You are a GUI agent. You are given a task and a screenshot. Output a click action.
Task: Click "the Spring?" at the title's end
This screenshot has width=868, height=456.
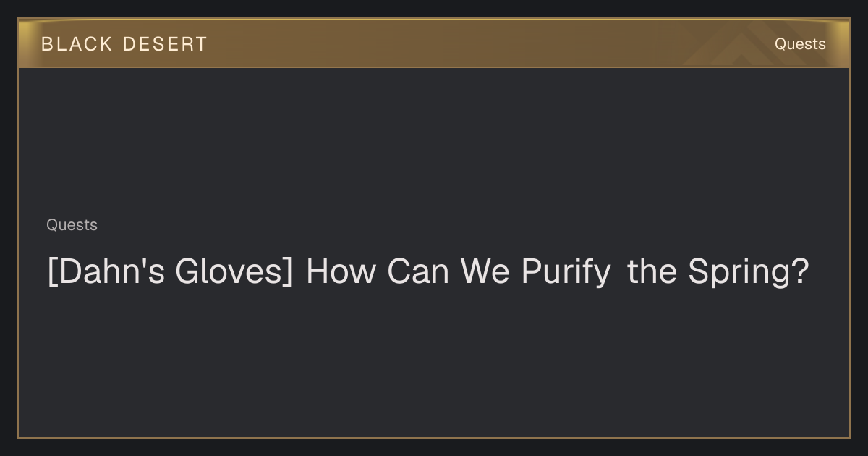click(x=718, y=272)
